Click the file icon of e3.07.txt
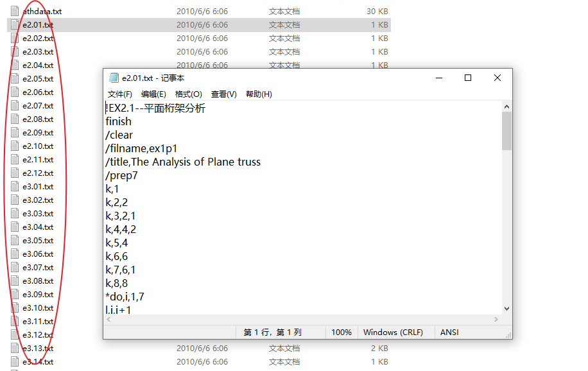Viewport: 588px width, 371px height. [x=15, y=268]
